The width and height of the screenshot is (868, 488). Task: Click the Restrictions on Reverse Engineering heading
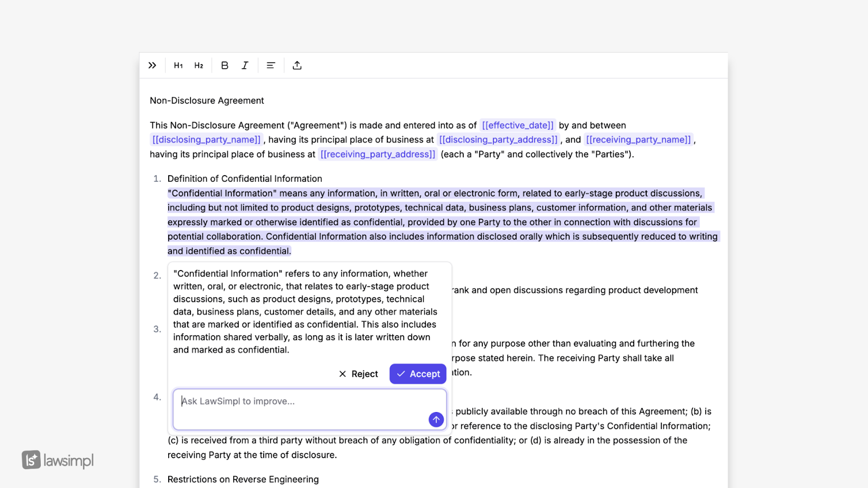click(243, 479)
